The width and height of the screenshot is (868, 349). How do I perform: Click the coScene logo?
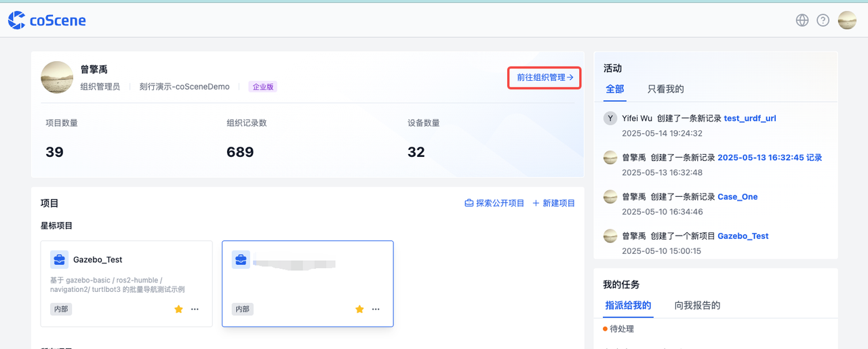coord(47,20)
